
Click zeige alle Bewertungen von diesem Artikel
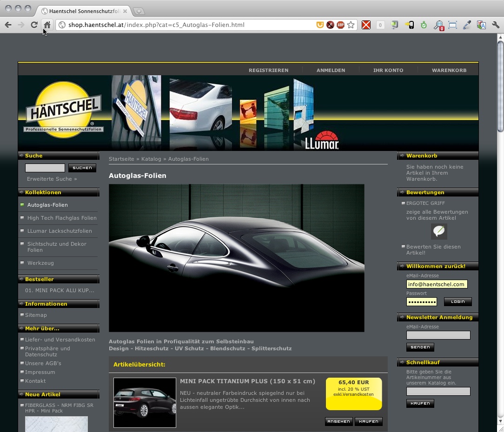(x=437, y=215)
